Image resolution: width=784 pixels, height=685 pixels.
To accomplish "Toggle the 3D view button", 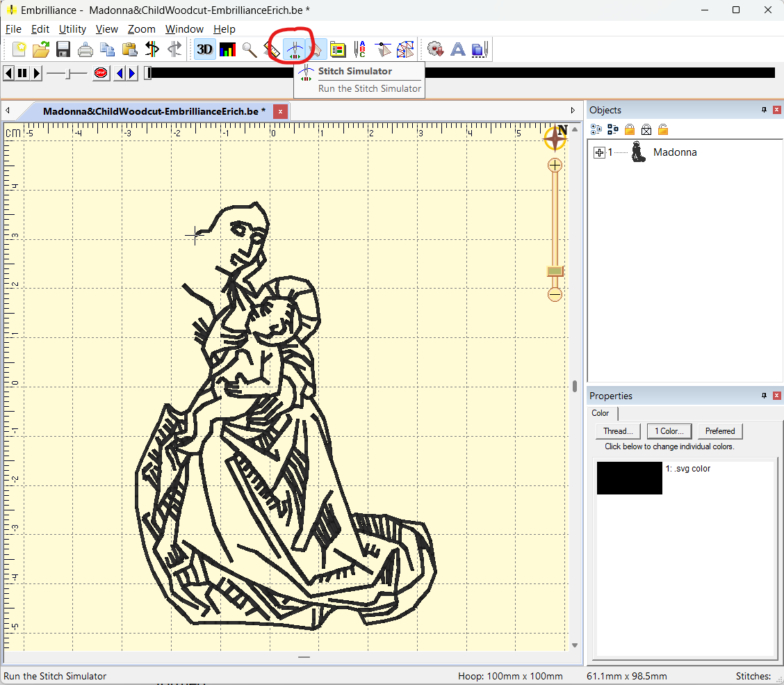I will point(204,49).
